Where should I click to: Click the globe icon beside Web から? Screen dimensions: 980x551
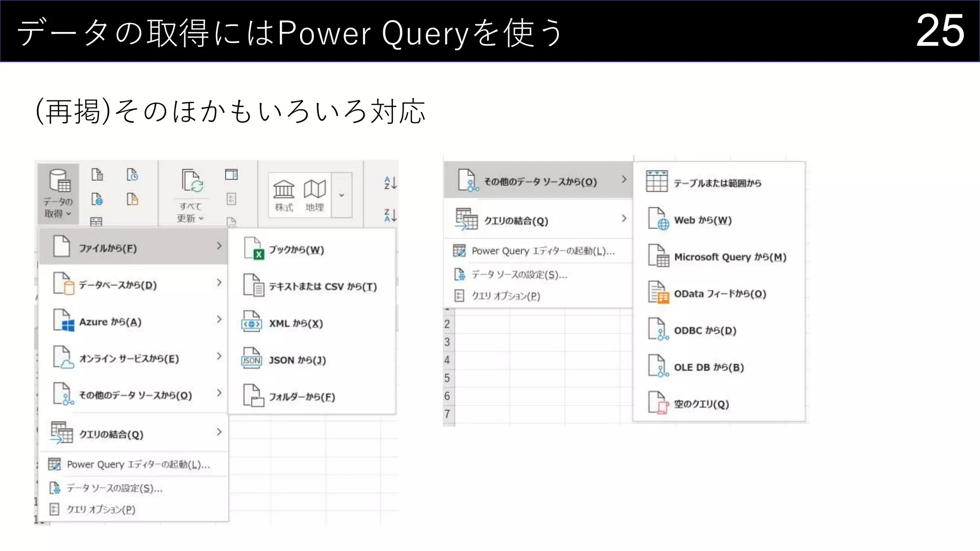(x=659, y=219)
